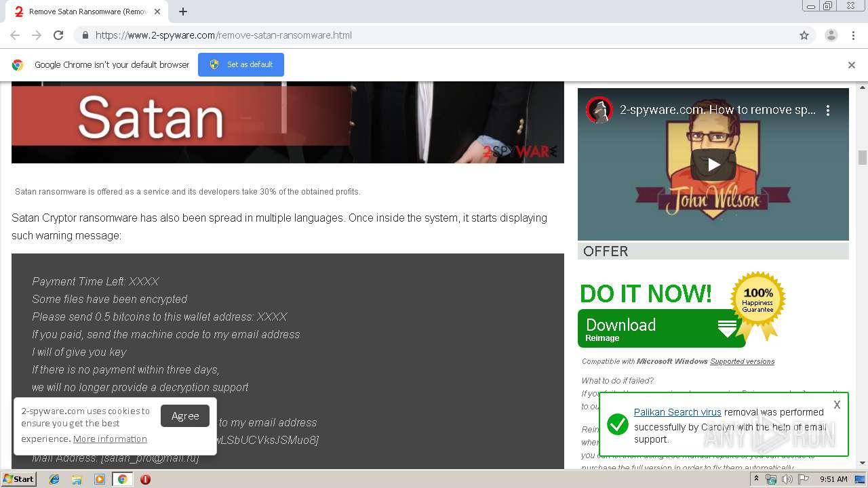Launch Internet Explorer from the taskbar
Screen dimensions: 868x488
coord(54,479)
